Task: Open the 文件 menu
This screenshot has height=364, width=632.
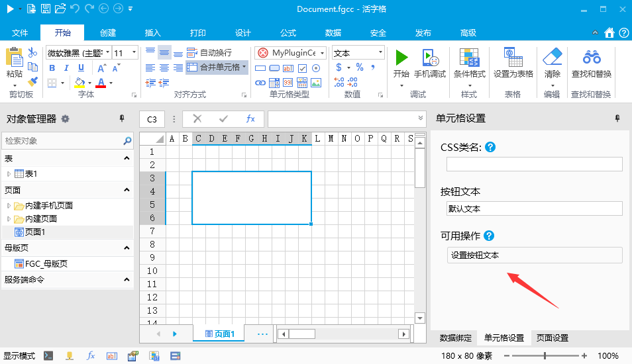Action: tap(20, 33)
